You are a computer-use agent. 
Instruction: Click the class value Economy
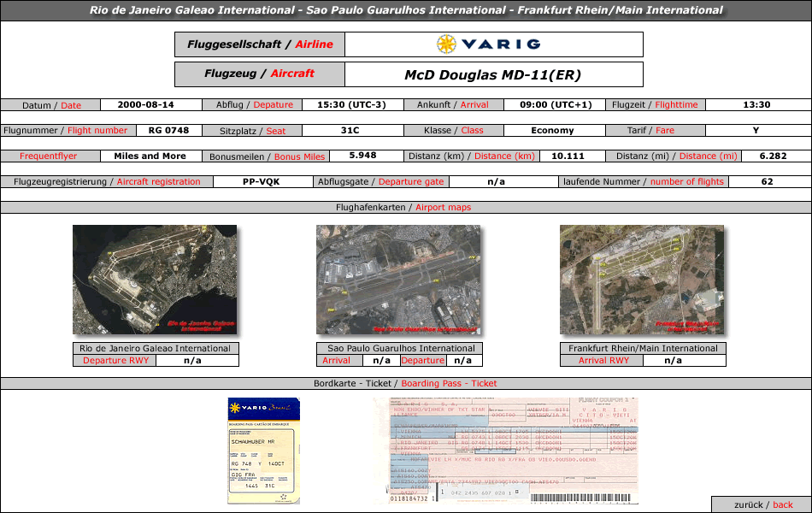click(x=552, y=131)
